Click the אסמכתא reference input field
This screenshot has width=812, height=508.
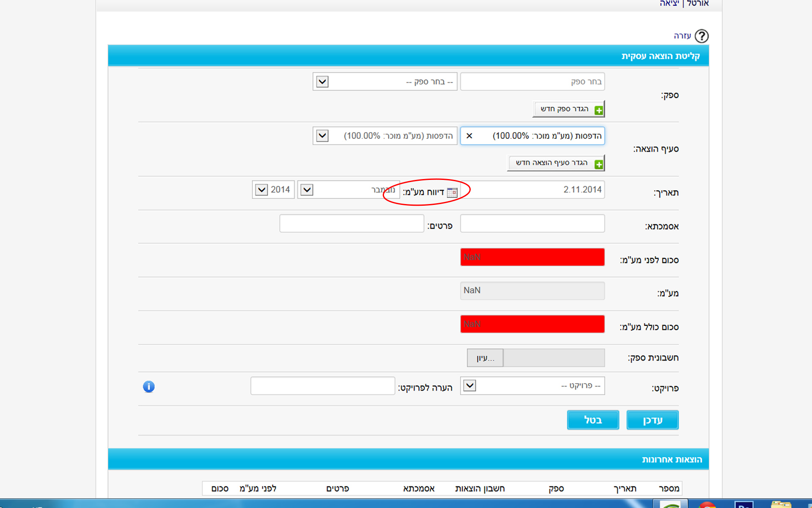(x=532, y=224)
